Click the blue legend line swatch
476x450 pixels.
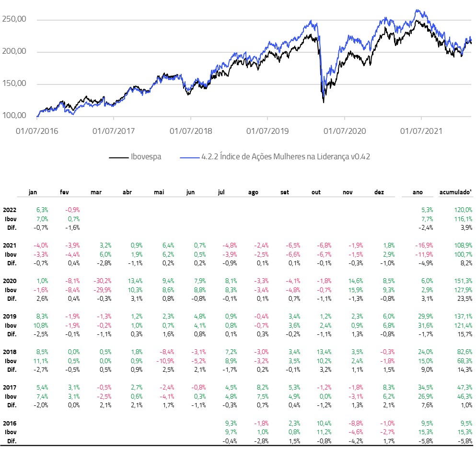(189, 157)
